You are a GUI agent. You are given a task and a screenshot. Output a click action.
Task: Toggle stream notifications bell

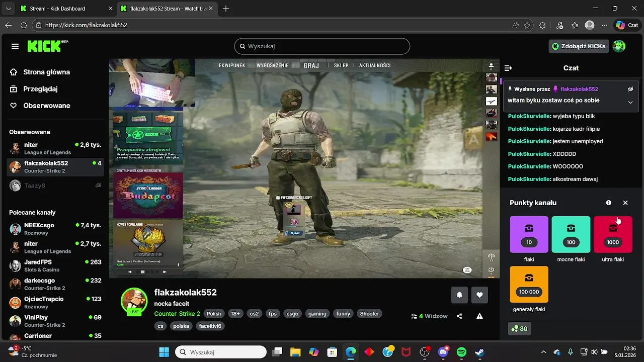click(x=459, y=295)
